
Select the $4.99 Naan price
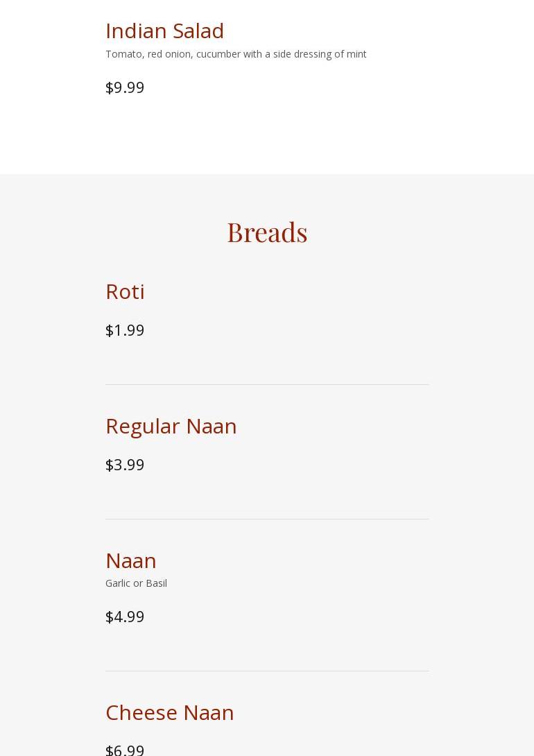pos(125,617)
